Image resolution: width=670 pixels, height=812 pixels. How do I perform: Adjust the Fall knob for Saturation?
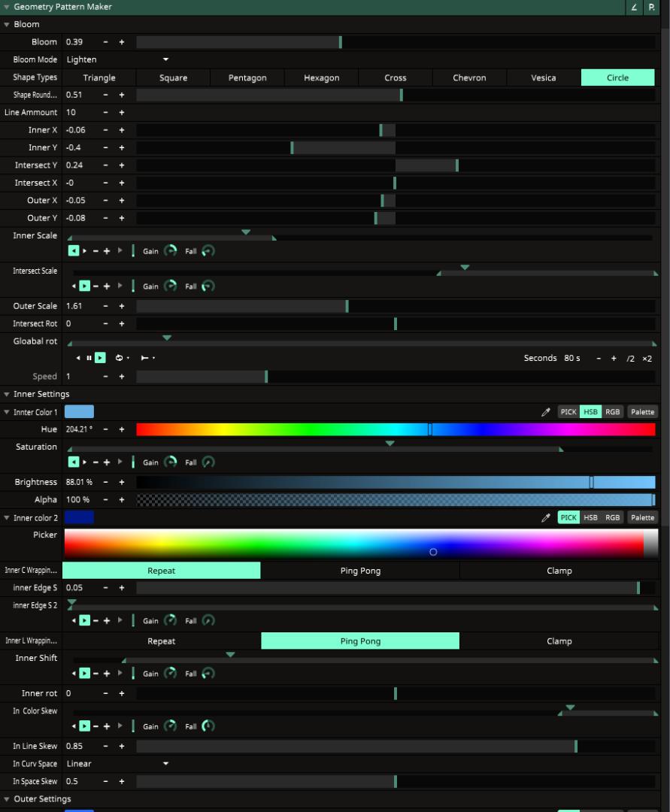coord(208,462)
